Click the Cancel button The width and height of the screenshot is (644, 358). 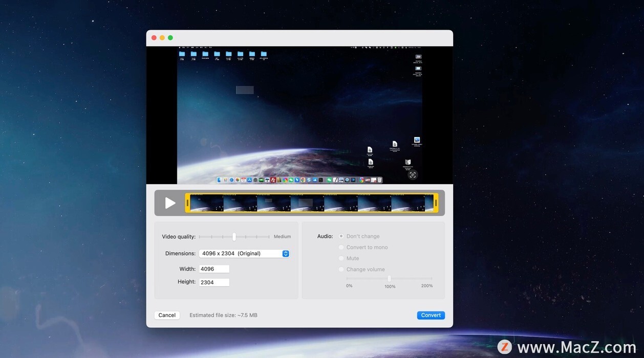167,315
